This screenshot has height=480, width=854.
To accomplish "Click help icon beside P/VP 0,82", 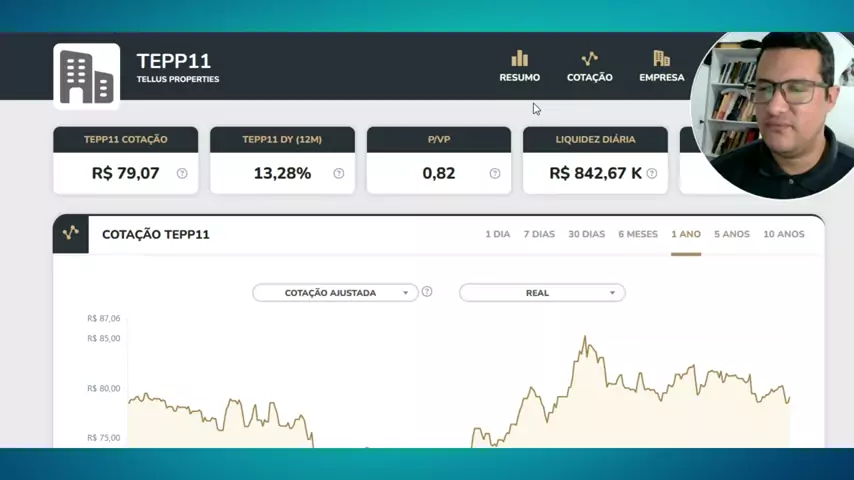I will pyautogui.click(x=494, y=173).
